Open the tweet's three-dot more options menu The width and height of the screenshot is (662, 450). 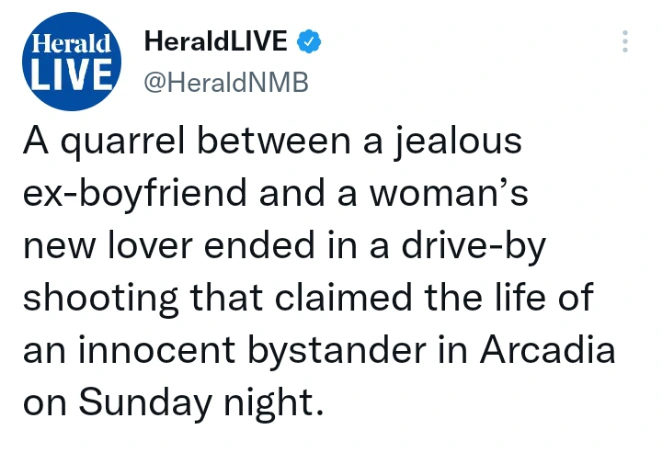click(x=625, y=41)
